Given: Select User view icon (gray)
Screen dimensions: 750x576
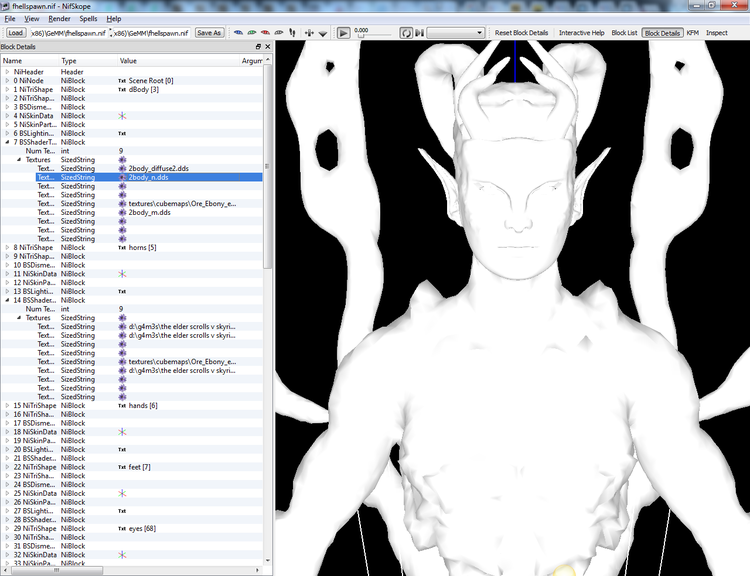Looking at the screenshot, I should (278, 33).
